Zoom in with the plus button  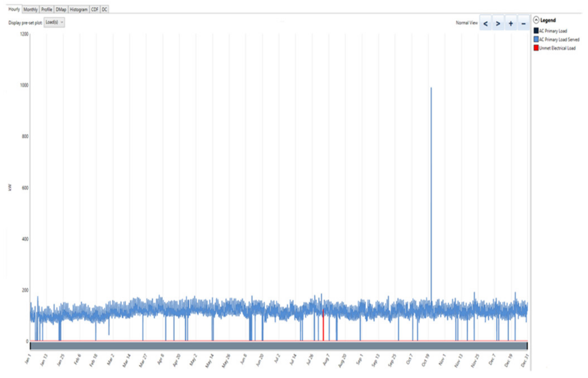pos(511,24)
